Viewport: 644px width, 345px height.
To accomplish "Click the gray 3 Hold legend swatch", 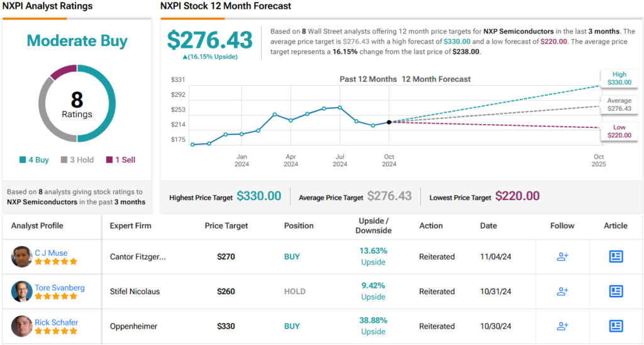I will (x=64, y=160).
